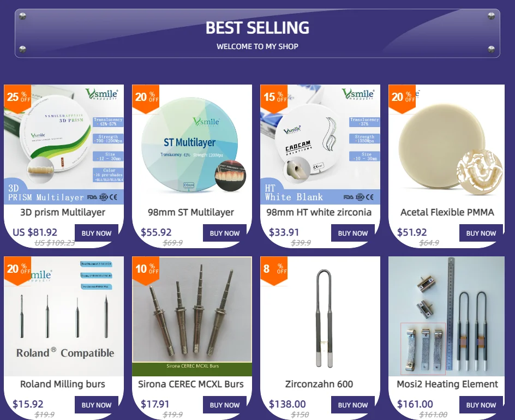Click the 15% OFF badge on HT white zirconia
This screenshot has height=420, width=515.
(x=274, y=99)
